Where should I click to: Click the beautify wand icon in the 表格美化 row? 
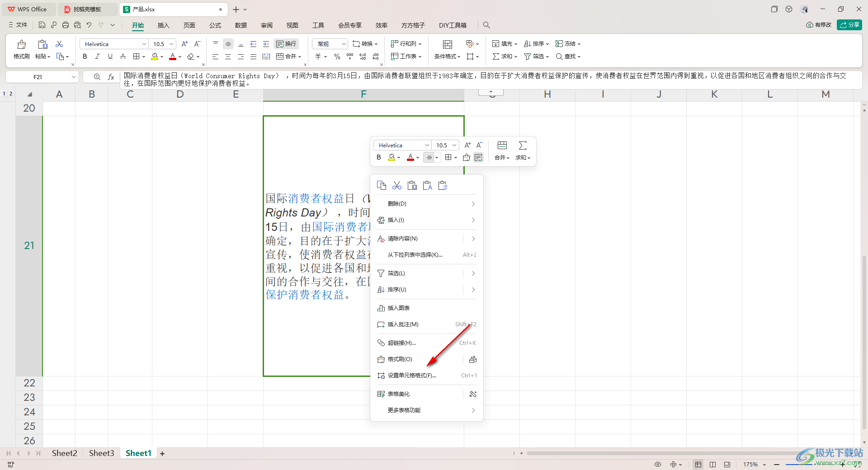click(x=473, y=394)
